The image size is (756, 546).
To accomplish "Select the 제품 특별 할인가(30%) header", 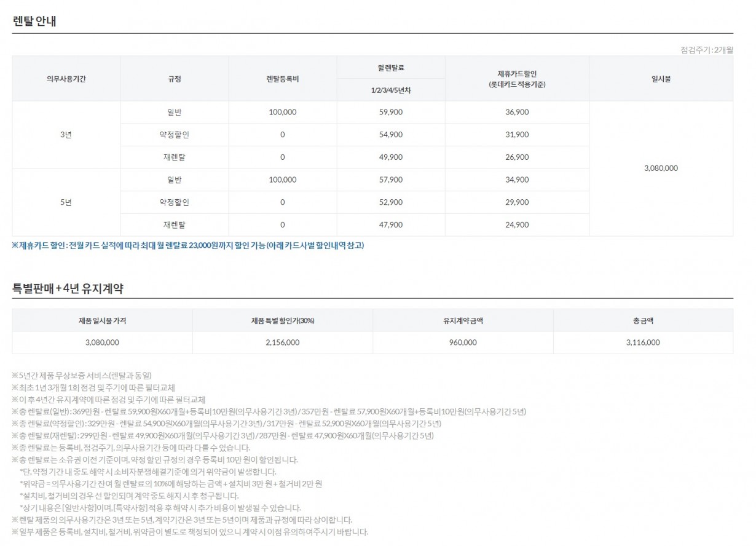I will [283, 320].
